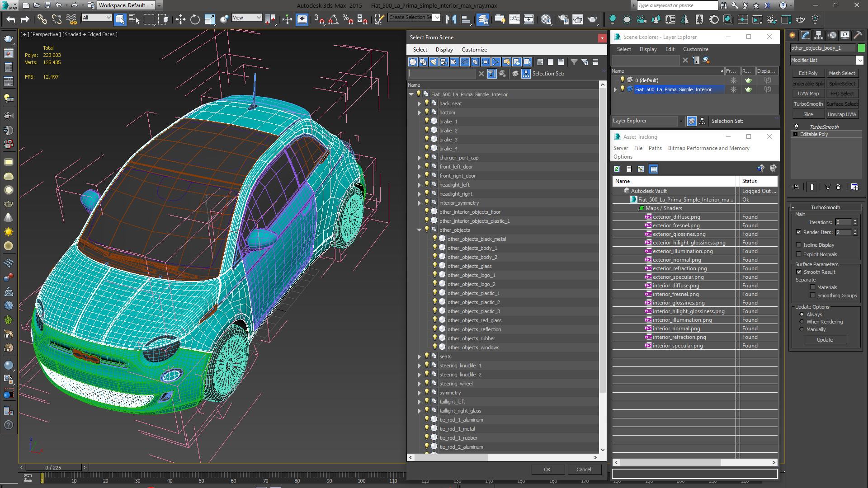Collapse the other_objects tree node
The height and width of the screenshot is (488, 868).
pos(420,230)
